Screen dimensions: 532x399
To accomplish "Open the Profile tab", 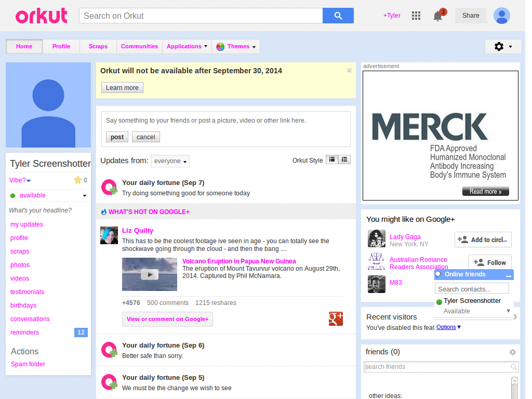I will pos(61,46).
